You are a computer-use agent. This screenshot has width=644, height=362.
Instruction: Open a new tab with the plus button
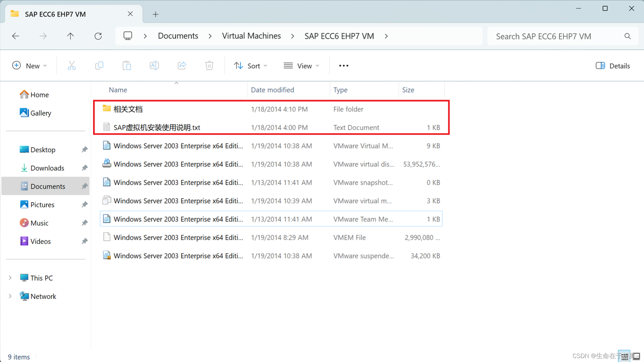[155, 14]
